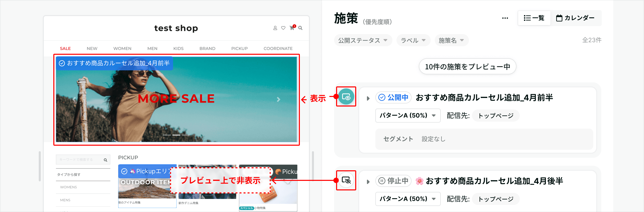This screenshot has width=644, height=212.
Task: Click the magnifier search icon in shop header
Action: (300, 28)
